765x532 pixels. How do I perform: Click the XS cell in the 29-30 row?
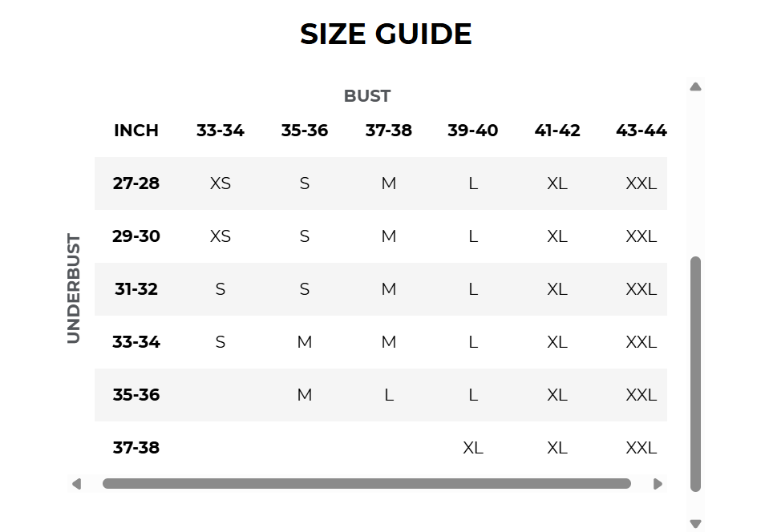(x=220, y=236)
